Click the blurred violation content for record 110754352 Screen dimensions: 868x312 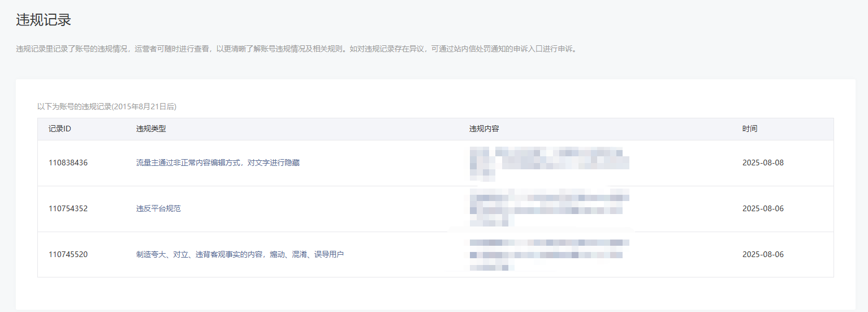tap(549, 208)
